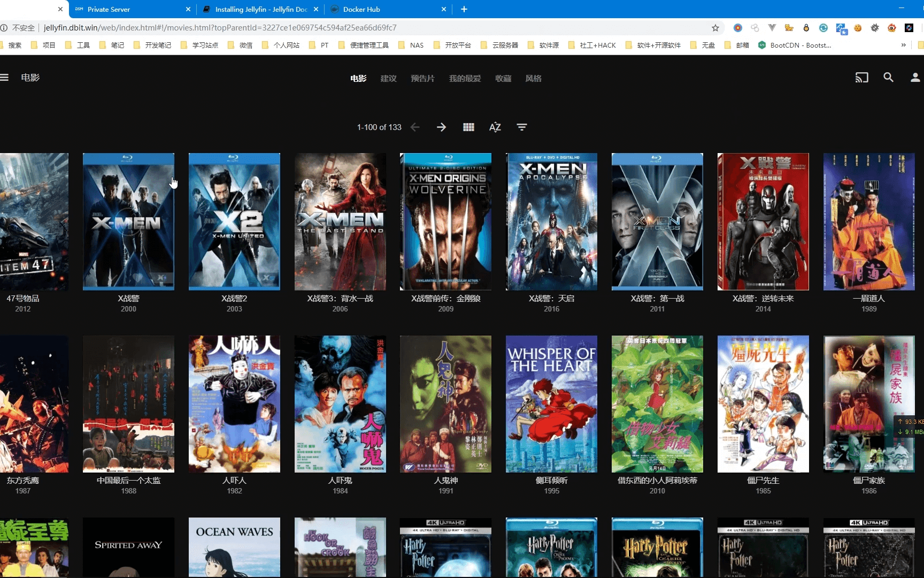Click the browser address bar URL

point(220,28)
